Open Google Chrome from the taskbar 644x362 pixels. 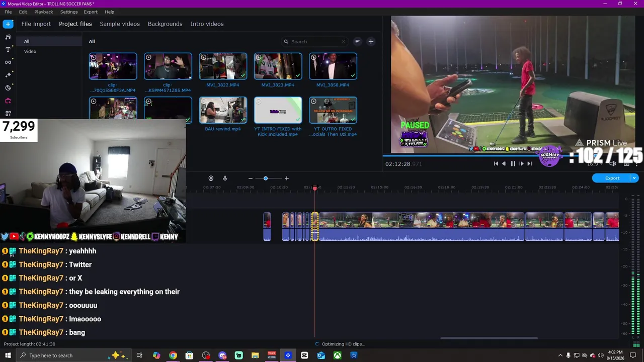pyautogui.click(x=173, y=355)
